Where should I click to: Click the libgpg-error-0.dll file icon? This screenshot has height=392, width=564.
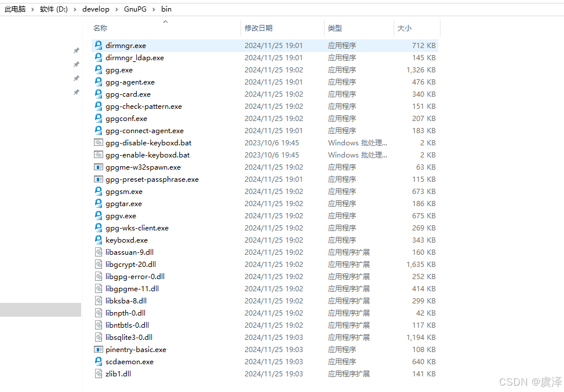tap(99, 276)
